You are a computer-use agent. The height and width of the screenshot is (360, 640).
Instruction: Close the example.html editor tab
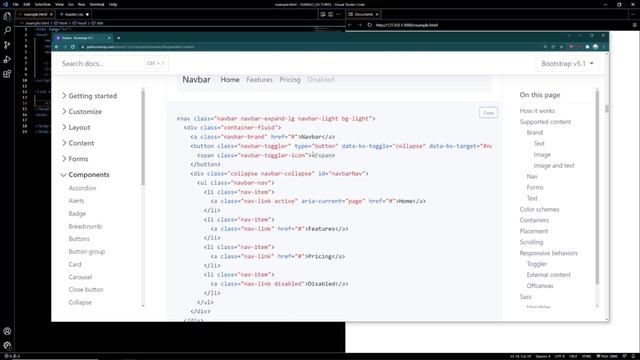51,14
